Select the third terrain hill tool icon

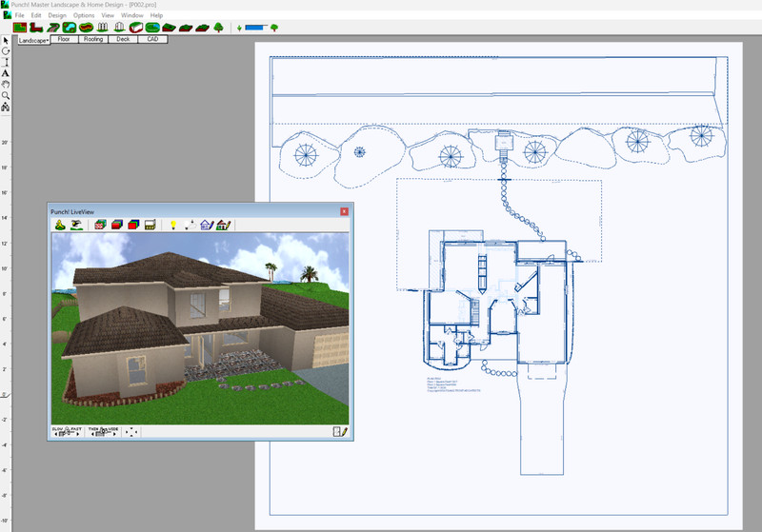tap(202, 28)
